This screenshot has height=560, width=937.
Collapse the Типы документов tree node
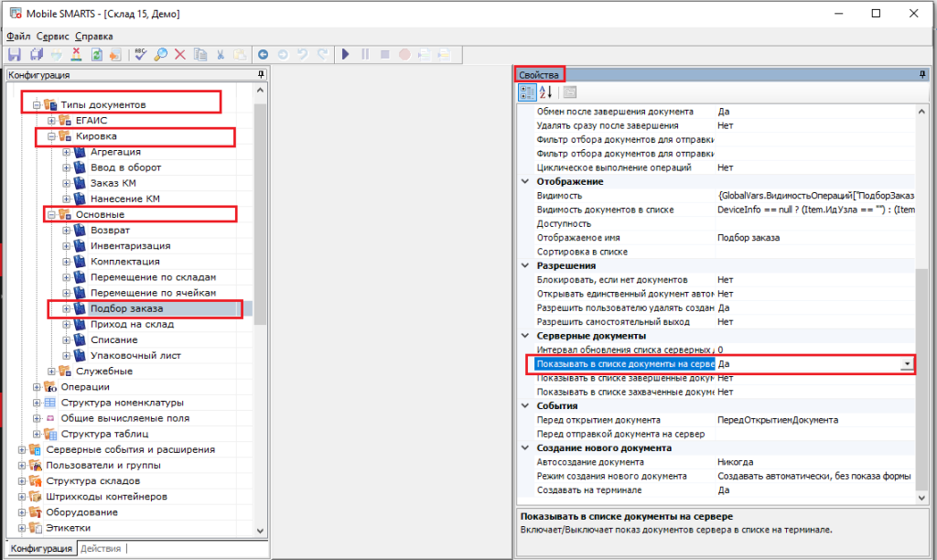tap(37, 104)
